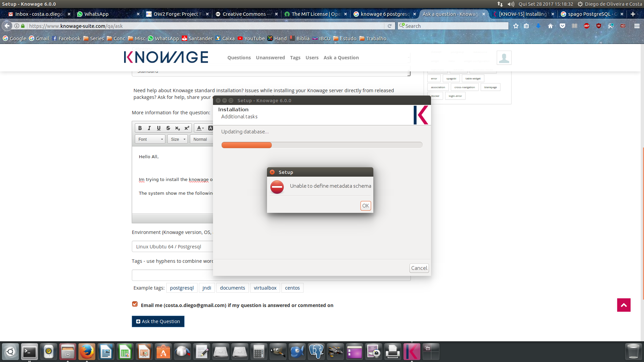
Task: Click the Firefox bookmark star icon
Action: 516,26
